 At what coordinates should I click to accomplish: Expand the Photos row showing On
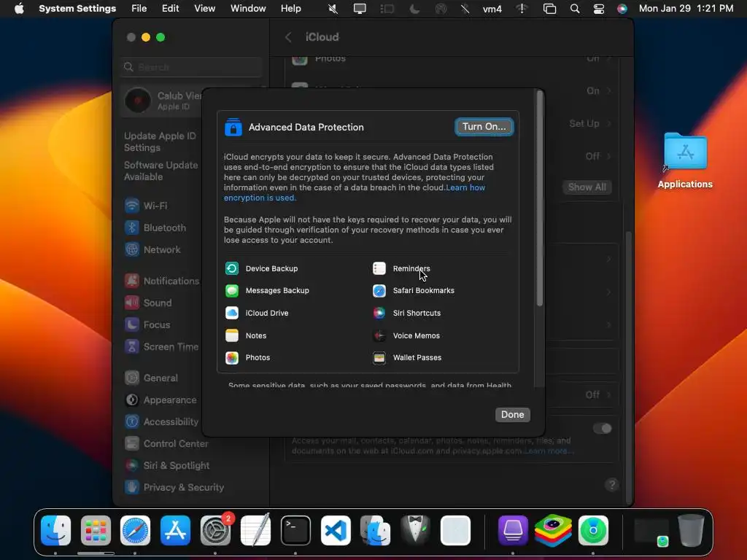tap(451, 59)
